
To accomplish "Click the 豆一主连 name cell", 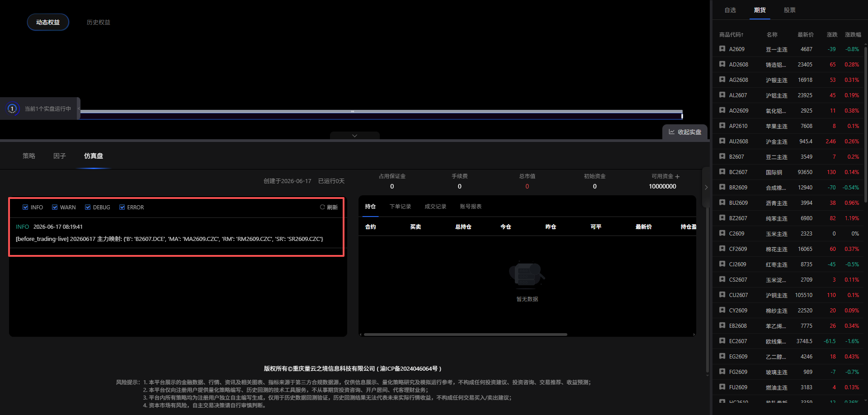I will pyautogui.click(x=777, y=49).
